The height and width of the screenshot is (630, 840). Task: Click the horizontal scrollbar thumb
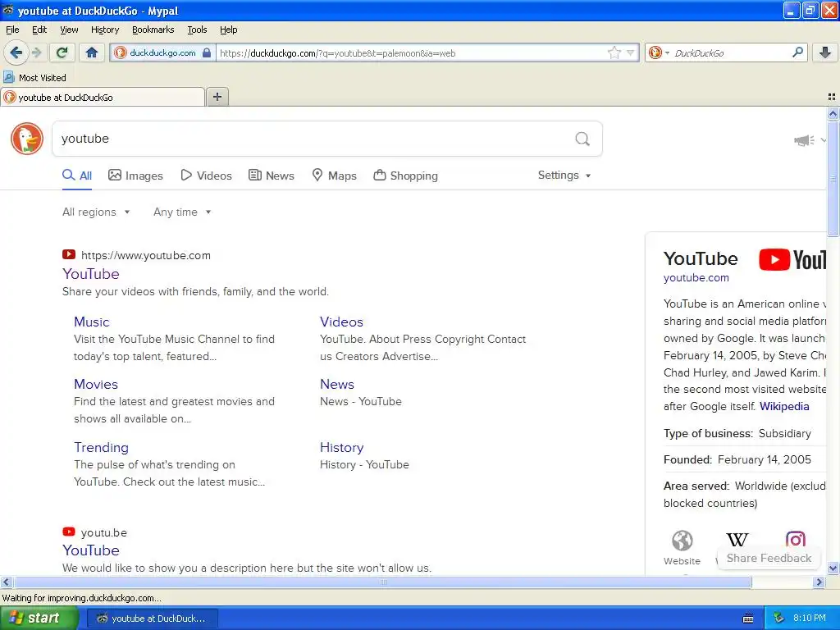click(382, 582)
